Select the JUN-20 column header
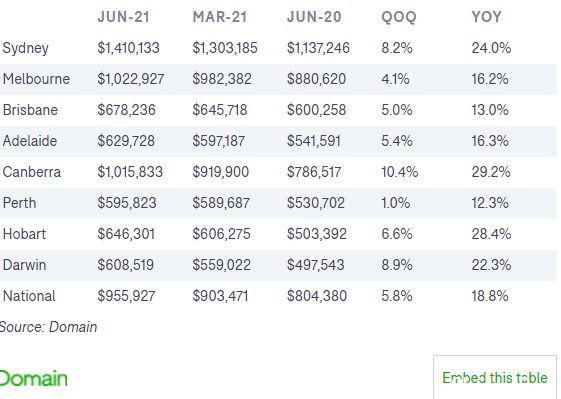 point(314,17)
